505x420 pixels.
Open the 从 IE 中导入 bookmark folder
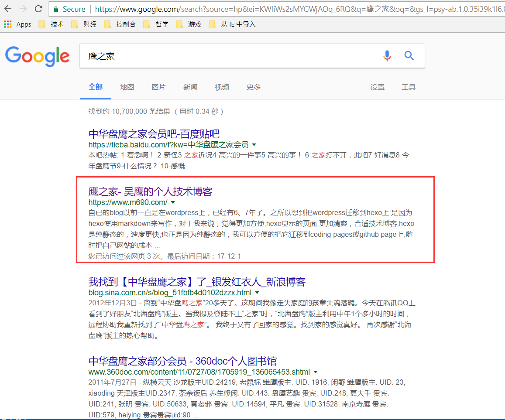click(x=232, y=24)
